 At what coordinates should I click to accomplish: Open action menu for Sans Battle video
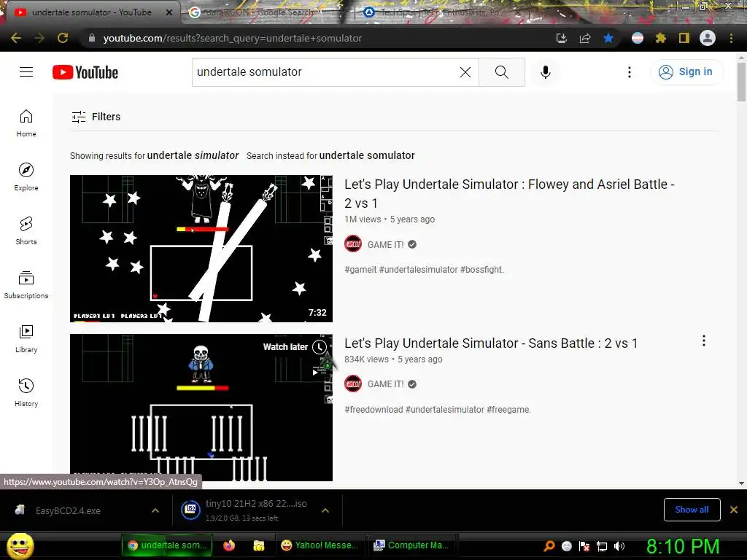point(704,341)
